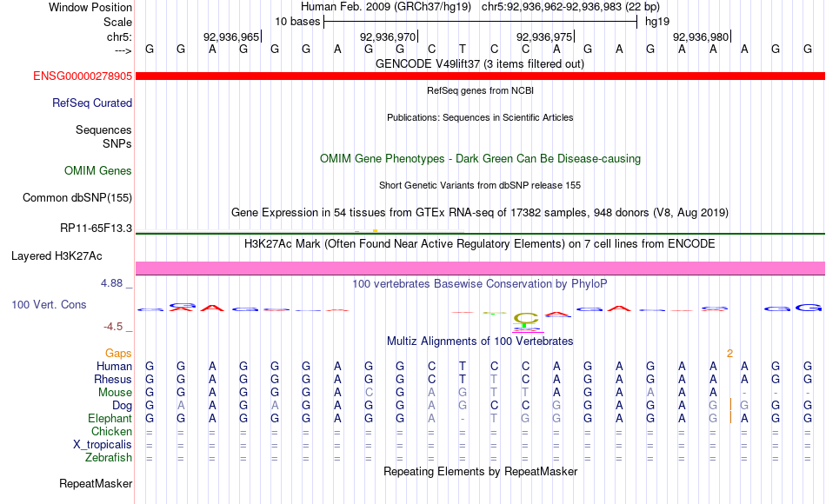
Task: Open the Common dbSNP(155) track label
Action: (x=77, y=198)
